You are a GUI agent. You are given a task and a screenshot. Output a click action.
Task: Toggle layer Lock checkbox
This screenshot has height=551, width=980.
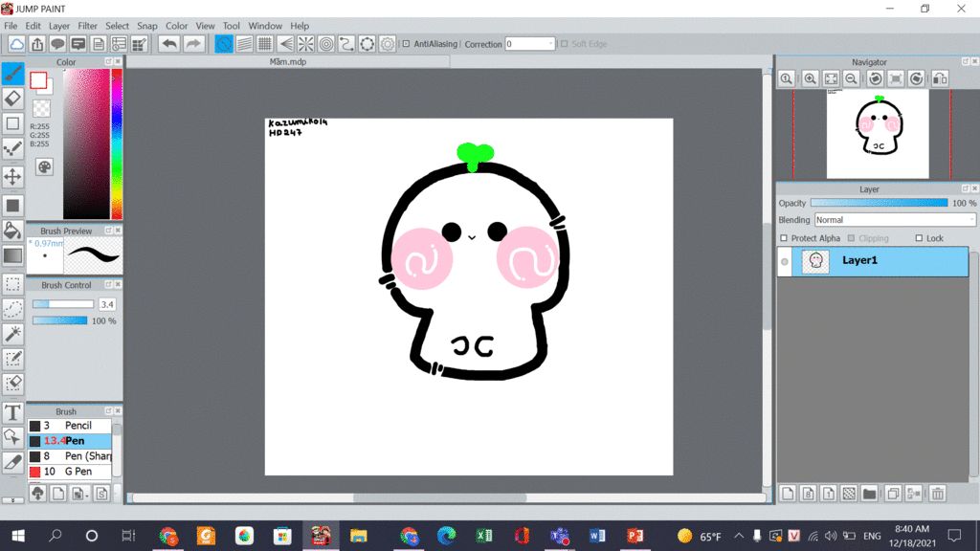919,238
